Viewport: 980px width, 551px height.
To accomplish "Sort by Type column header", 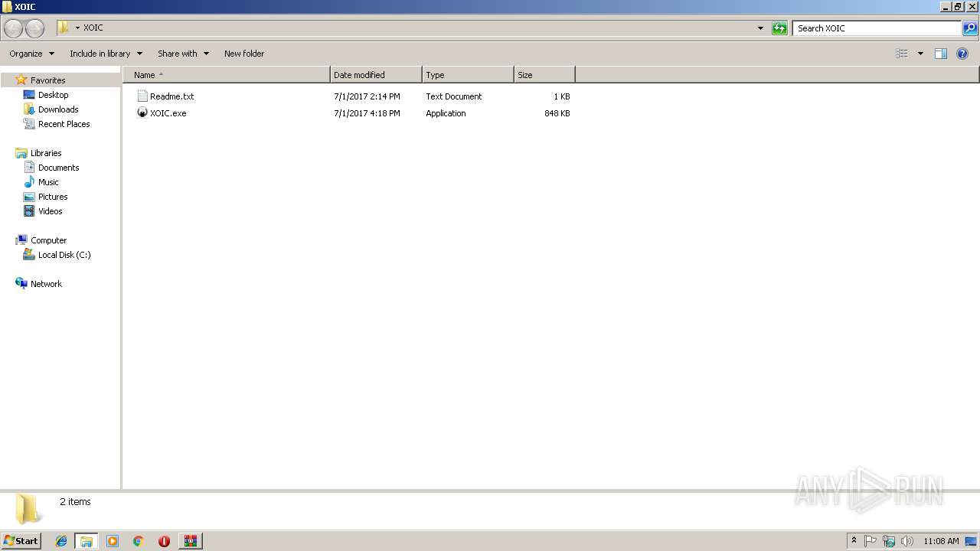I will coord(468,75).
